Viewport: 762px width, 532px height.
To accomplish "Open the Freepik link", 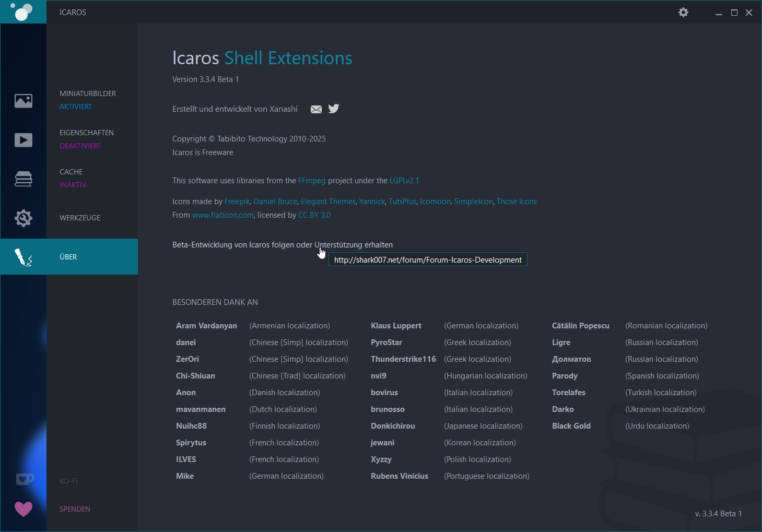I will pyautogui.click(x=237, y=202).
